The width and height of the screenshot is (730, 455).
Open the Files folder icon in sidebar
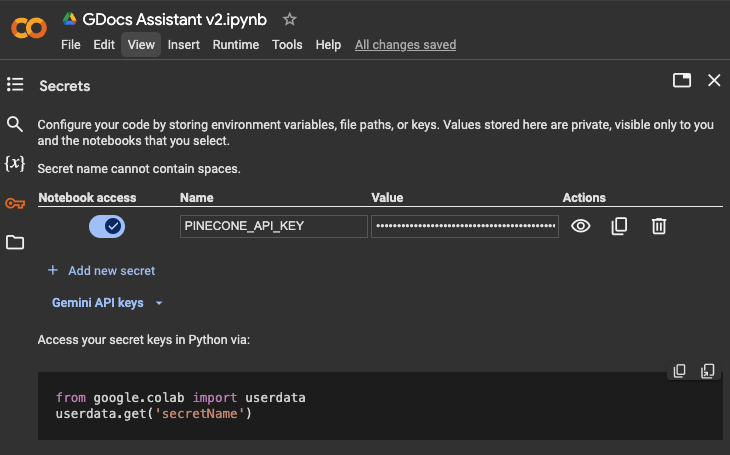[x=15, y=242]
